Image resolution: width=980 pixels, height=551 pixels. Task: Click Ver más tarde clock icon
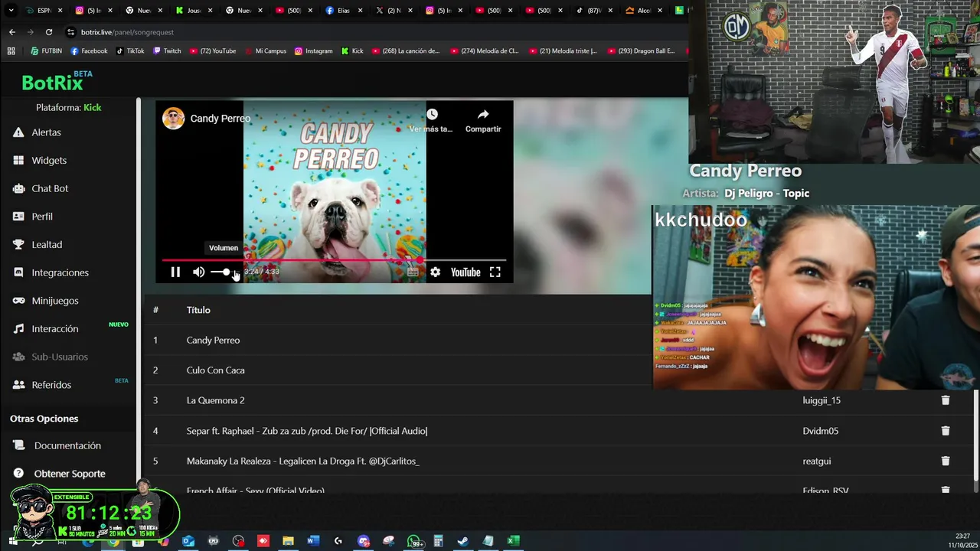[x=432, y=114]
